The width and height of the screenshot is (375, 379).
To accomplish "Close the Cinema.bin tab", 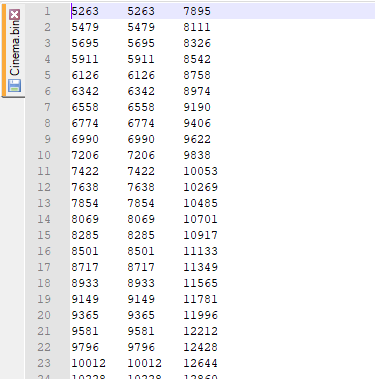I will point(15,14).
